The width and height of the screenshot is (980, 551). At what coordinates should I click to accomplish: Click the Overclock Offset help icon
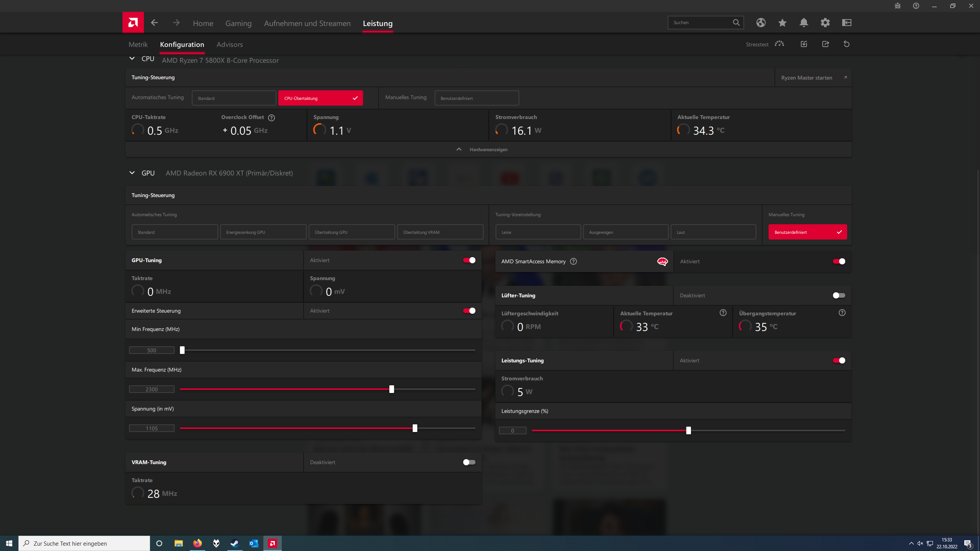(x=271, y=117)
